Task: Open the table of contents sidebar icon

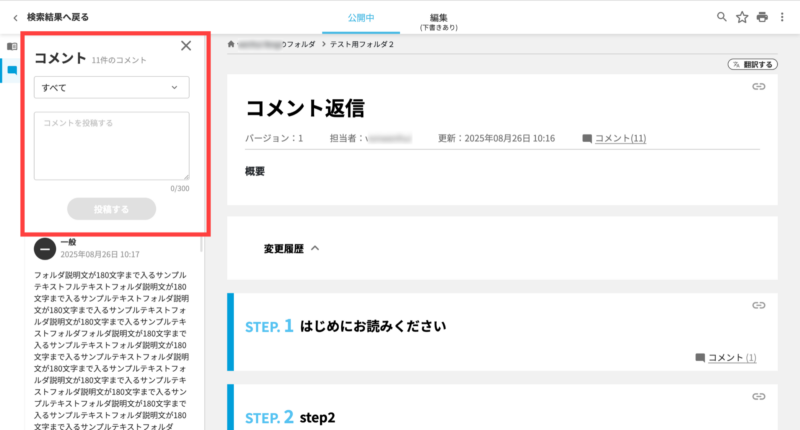Action: click(x=12, y=46)
